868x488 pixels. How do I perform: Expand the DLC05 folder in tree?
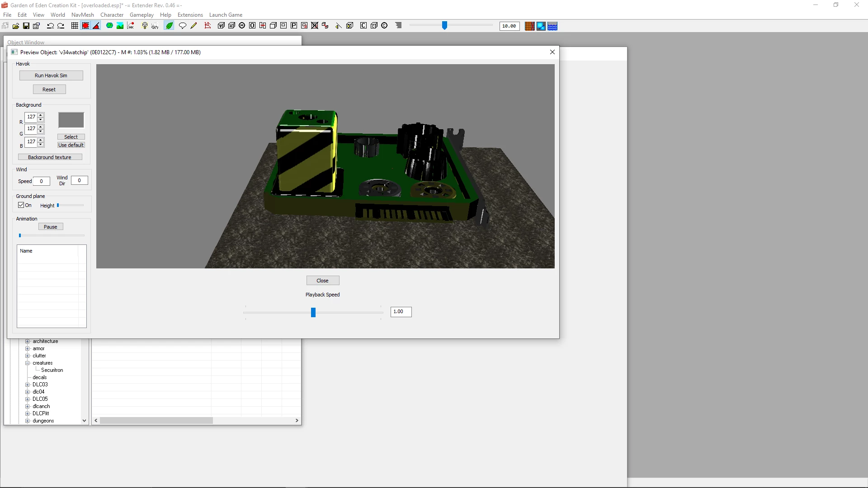point(28,399)
